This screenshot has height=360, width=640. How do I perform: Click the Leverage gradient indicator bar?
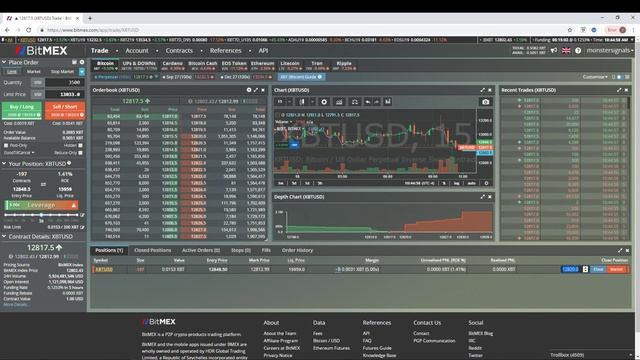(x=41, y=205)
